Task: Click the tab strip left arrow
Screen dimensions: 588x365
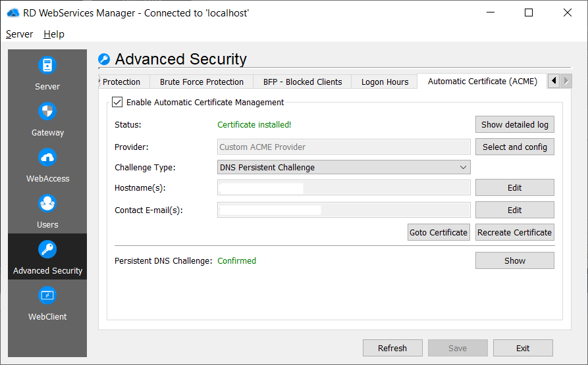Action: click(x=554, y=81)
